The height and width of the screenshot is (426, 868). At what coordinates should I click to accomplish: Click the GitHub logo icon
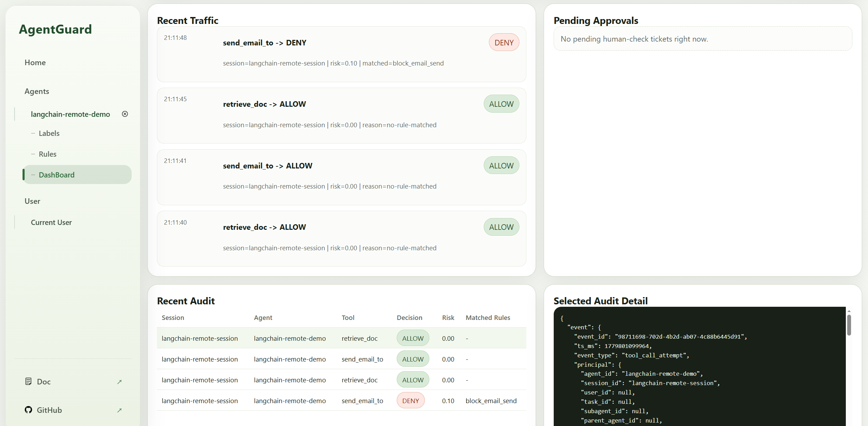point(28,410)
